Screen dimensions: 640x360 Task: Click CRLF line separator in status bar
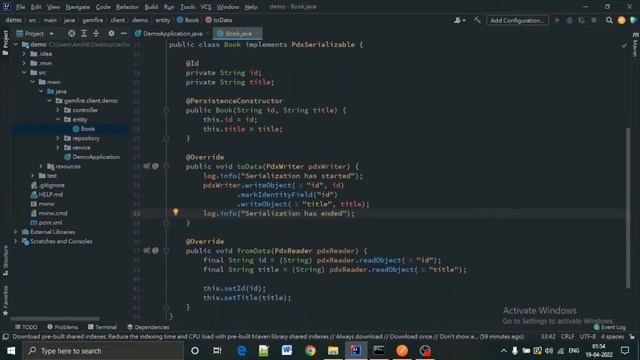point(567,337)
